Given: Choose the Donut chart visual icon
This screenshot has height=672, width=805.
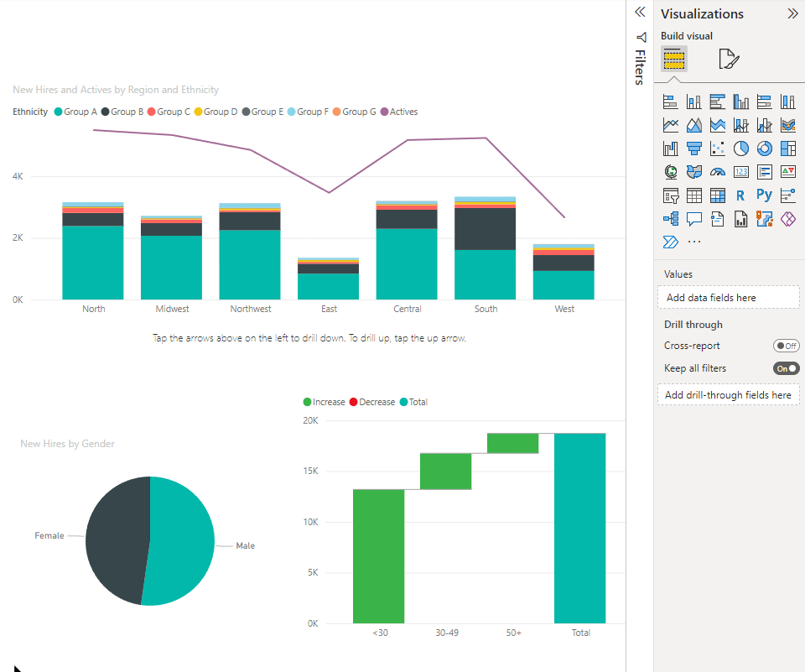Looking at the screenshot, I should tap(764, 148).
